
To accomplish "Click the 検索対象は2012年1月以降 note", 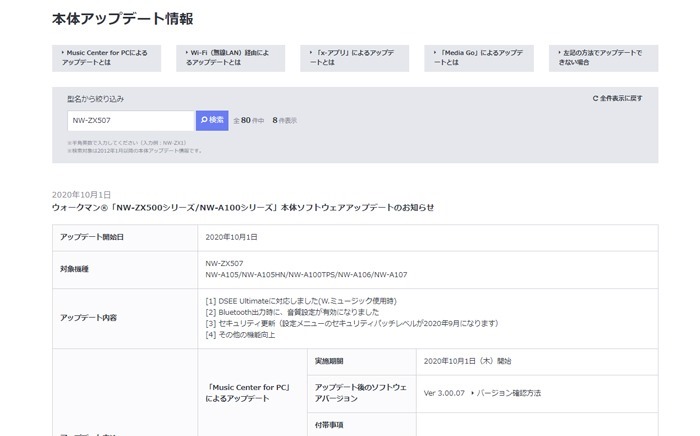I will coord(135,151).
